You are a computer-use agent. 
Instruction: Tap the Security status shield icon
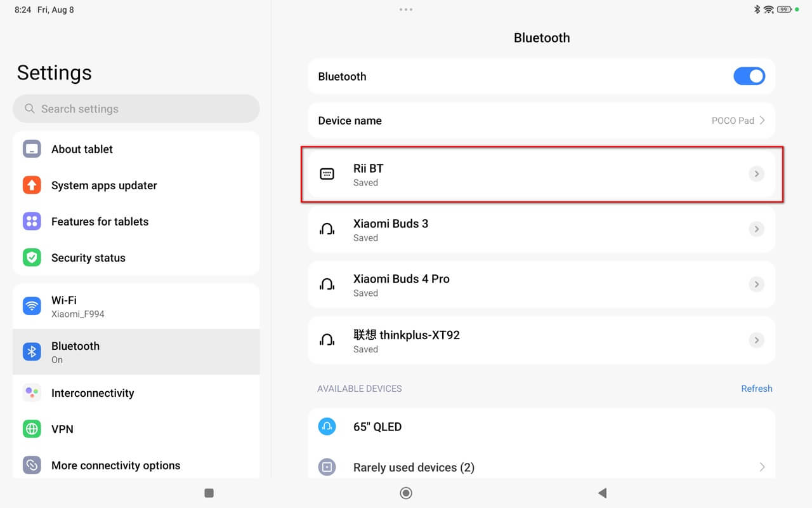pyautogui.click(x=32, y=258)
